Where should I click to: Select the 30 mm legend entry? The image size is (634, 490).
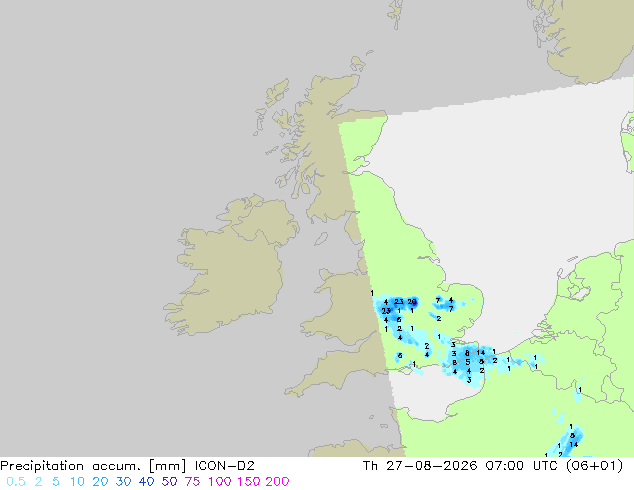point(123,482)
